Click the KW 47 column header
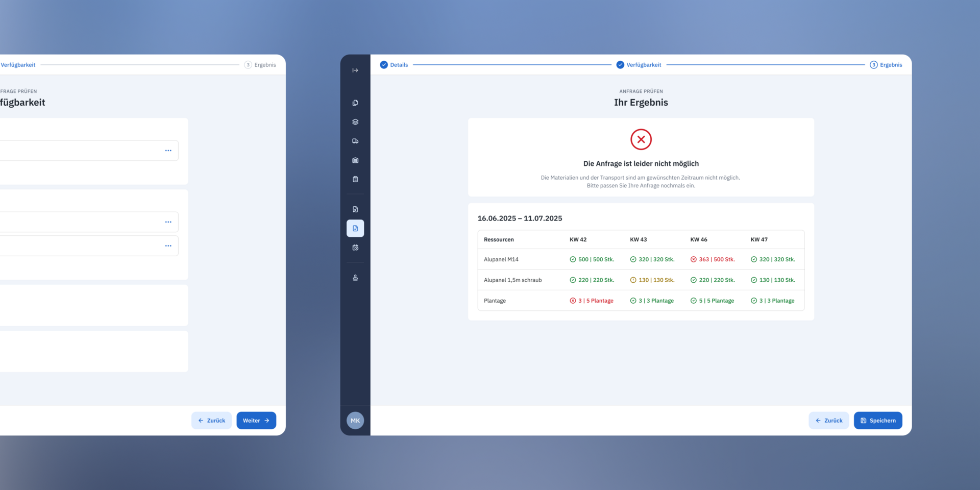This screenshot has width=980, height=490. coord(759,239)
